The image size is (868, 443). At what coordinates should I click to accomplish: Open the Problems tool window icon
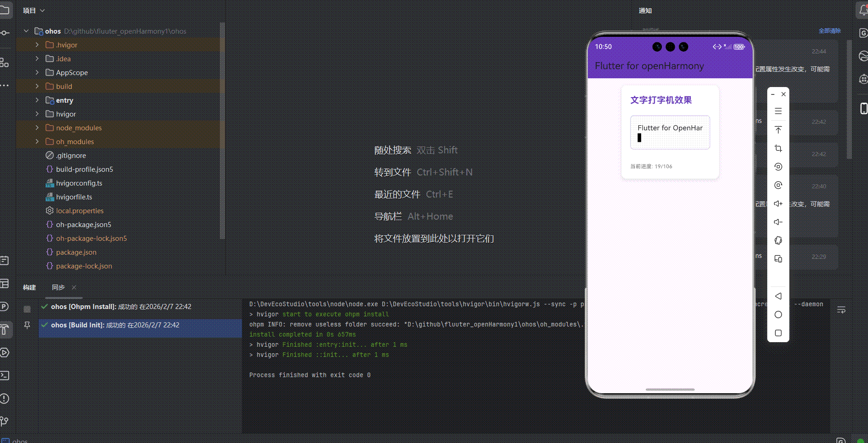point(5,398)
